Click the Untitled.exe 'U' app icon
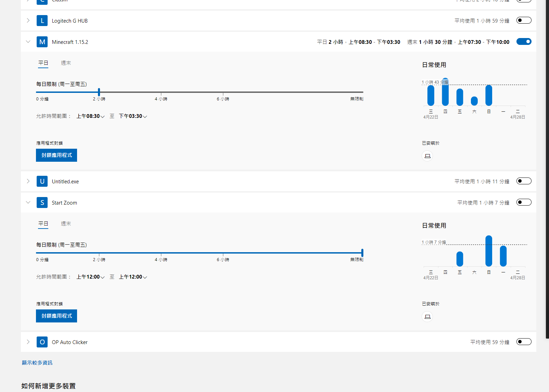Viewport: 549px width, 392px height. (x=42, y=181)
